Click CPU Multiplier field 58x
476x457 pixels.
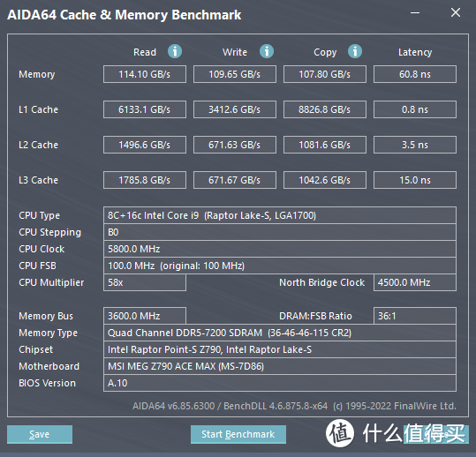145,282
